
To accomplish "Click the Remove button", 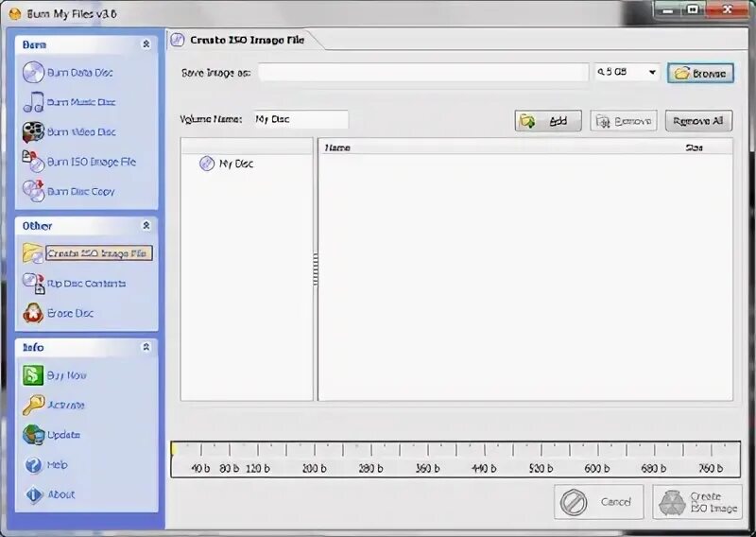I will (624, 121).
